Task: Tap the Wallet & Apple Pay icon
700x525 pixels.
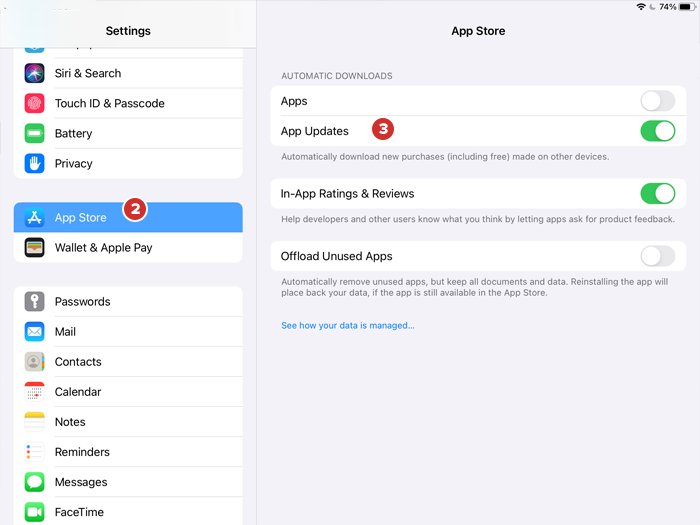Action: coord(35,247)
